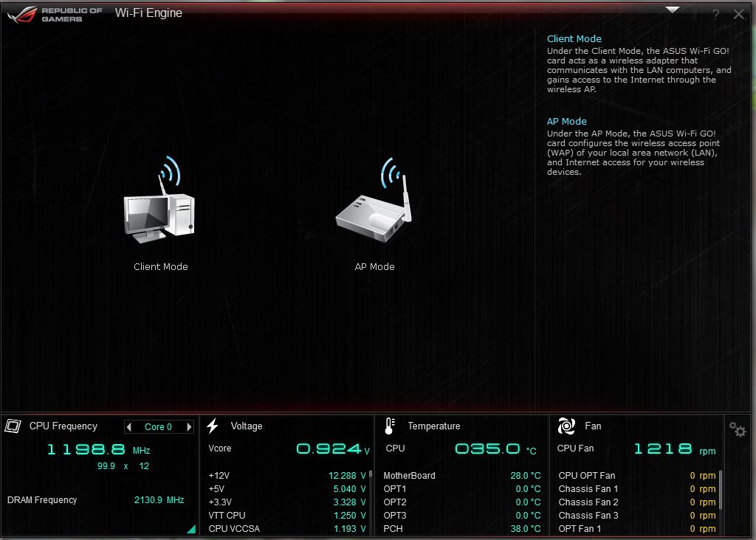Click the Wi-Fi Engine title text
This screenshot has width=756, height=540.
point(148,13)
